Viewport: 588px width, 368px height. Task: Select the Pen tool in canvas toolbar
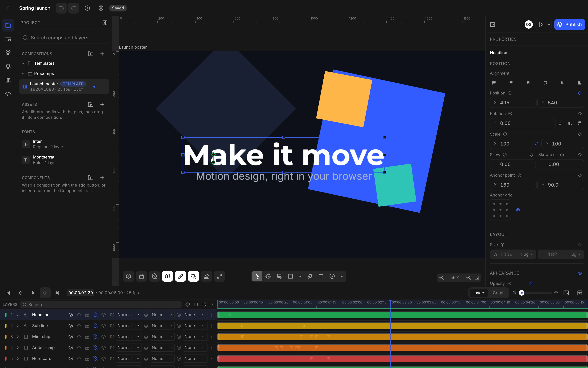pos(310,276)
